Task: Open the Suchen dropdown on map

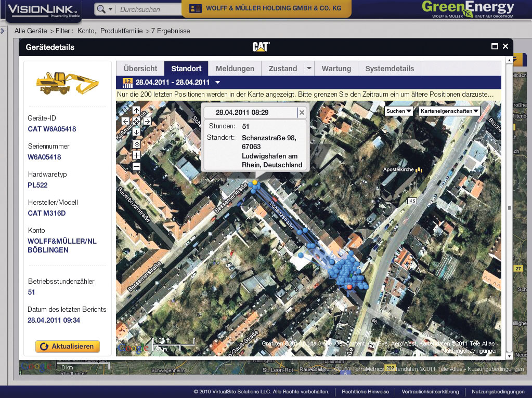Action: coord(399,111)
